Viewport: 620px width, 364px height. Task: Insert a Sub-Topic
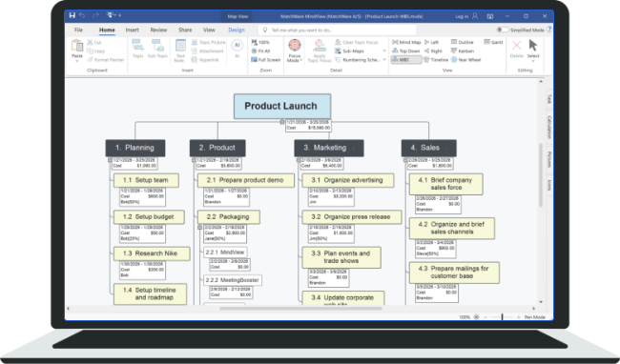pos(157,49)
